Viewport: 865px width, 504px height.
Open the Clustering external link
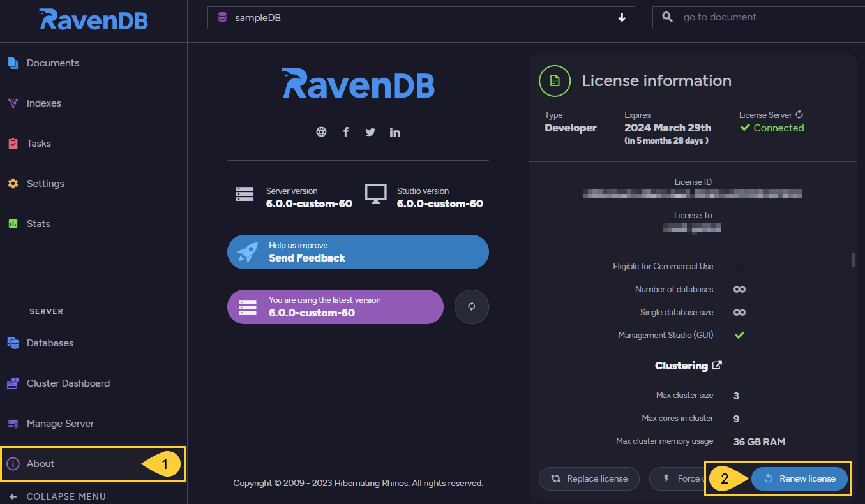[x=688, y=366]
